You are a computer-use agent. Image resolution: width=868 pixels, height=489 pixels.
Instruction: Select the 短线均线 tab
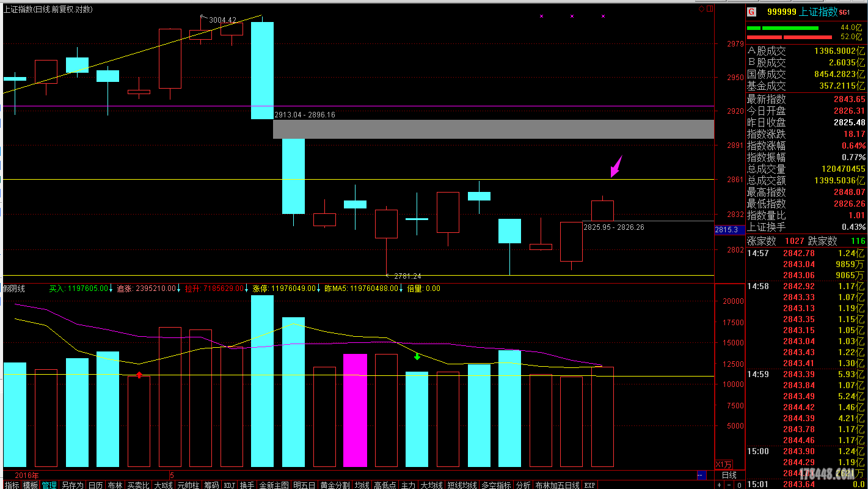pos(462,485)
